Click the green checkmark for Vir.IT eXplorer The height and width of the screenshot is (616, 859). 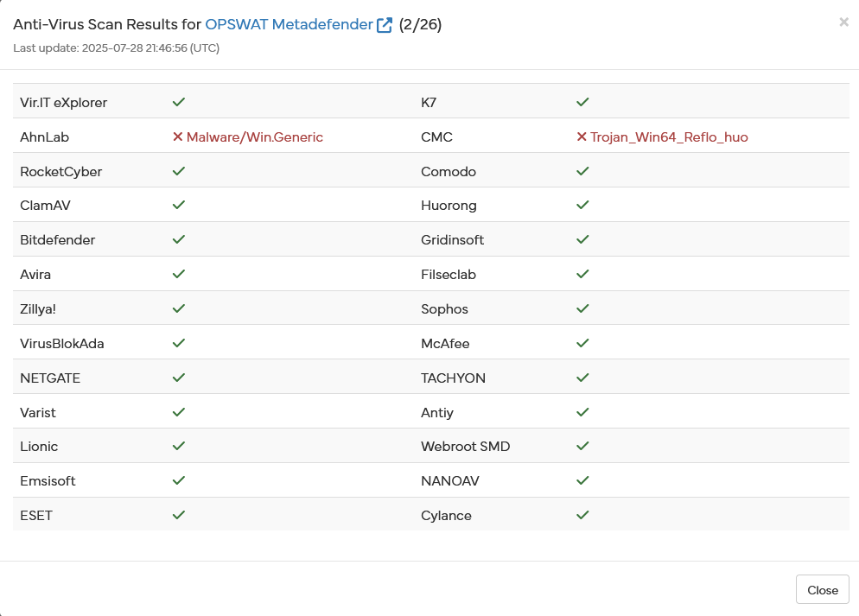[x=179, y=102]
